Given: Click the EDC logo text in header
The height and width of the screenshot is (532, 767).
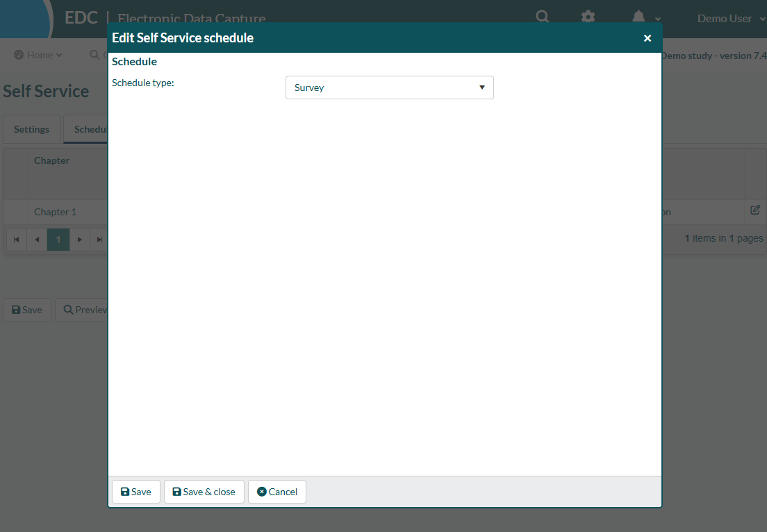Looking at the screenshot, I should [x=81, y=17].
